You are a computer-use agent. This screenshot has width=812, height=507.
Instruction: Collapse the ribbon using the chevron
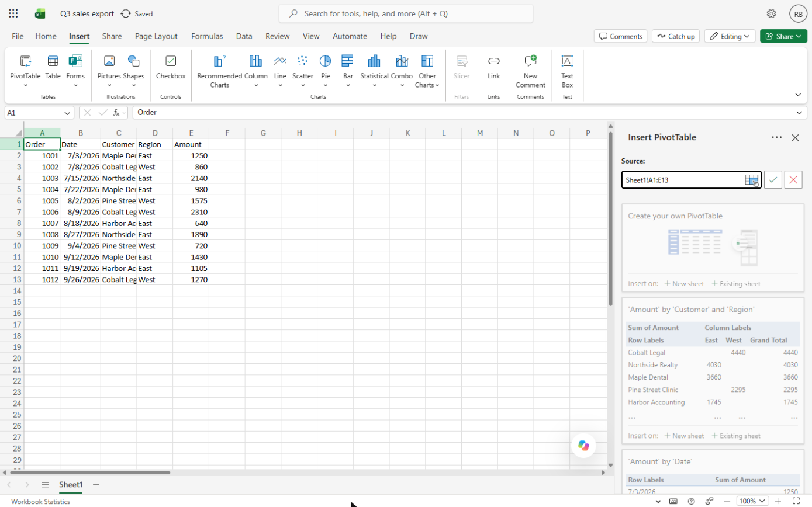click(x=798, y=95)
